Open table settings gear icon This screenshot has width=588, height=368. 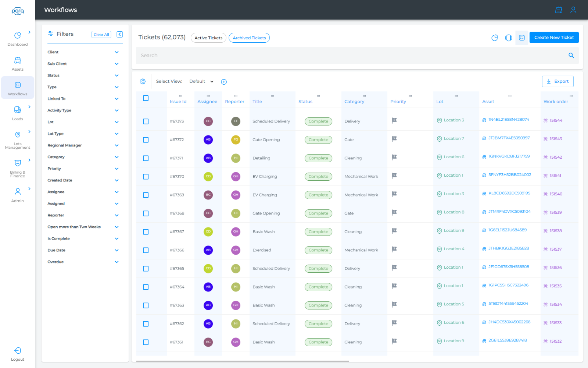point(143,81)
